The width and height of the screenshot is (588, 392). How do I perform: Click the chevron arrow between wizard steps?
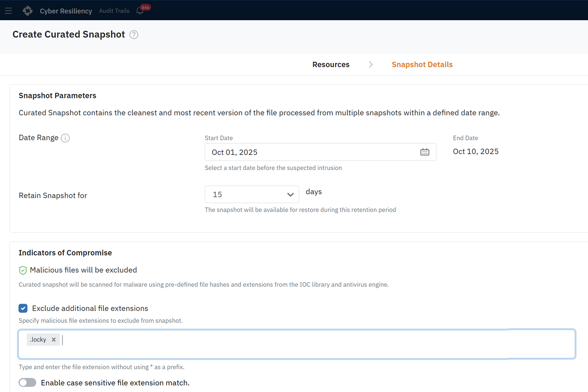(x=370, y=65)
